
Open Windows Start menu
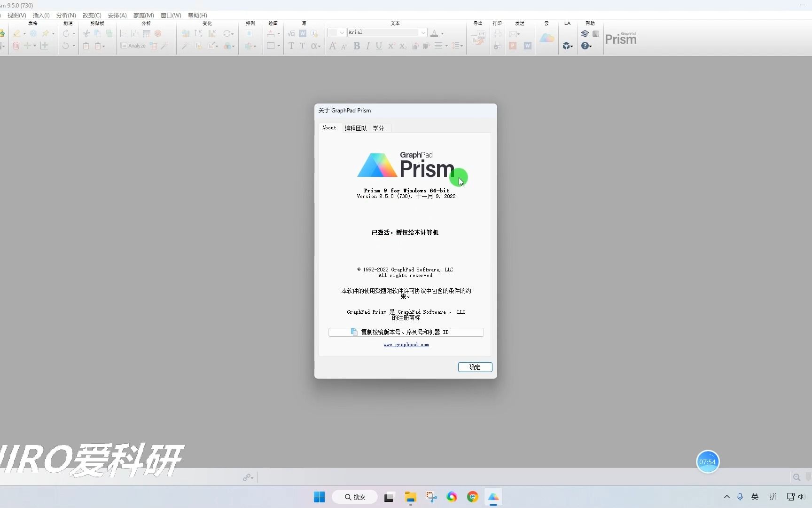coord(319,497)
